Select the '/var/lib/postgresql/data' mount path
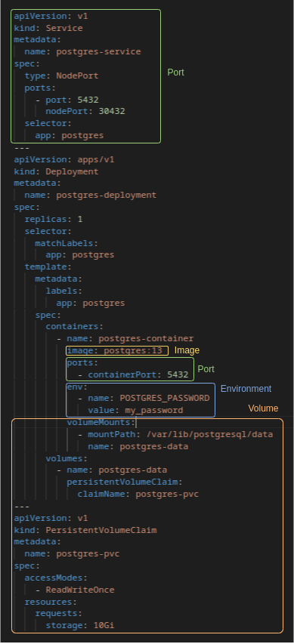The image size is (294, 644). pos(209,434)
